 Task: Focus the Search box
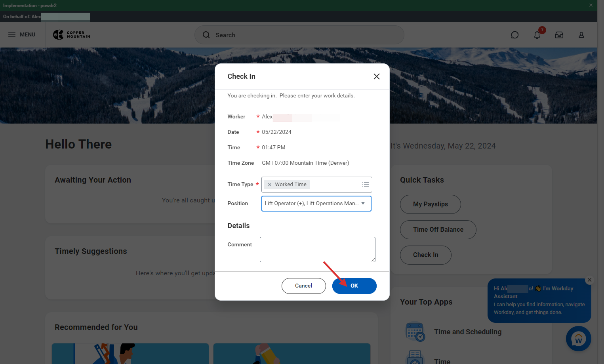[x=299, y=35]
